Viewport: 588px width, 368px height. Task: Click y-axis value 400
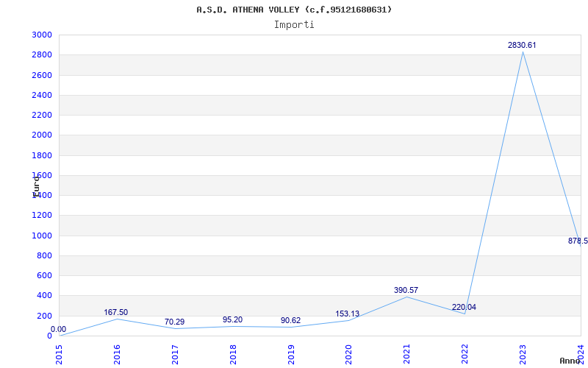click(x=44, y=296)
